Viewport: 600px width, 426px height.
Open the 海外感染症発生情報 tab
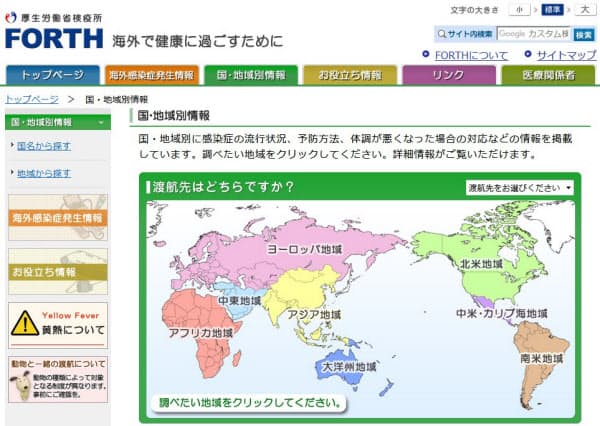point(151,75)
